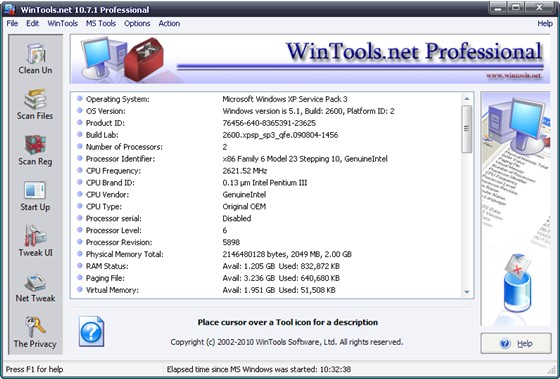The height and width of the screenshot is (379, 560).
Task: Click the scroll down arrow of the info list
Action: (467, 292)
